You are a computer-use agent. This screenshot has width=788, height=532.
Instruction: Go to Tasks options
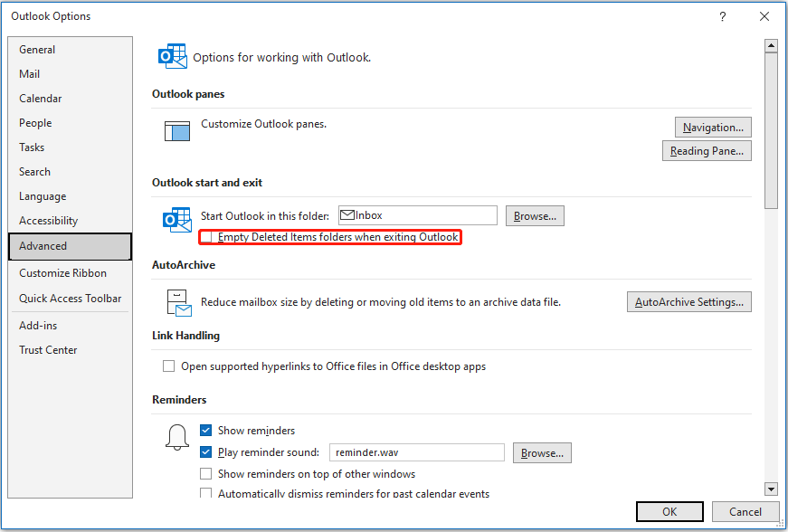tap(71, 147)
